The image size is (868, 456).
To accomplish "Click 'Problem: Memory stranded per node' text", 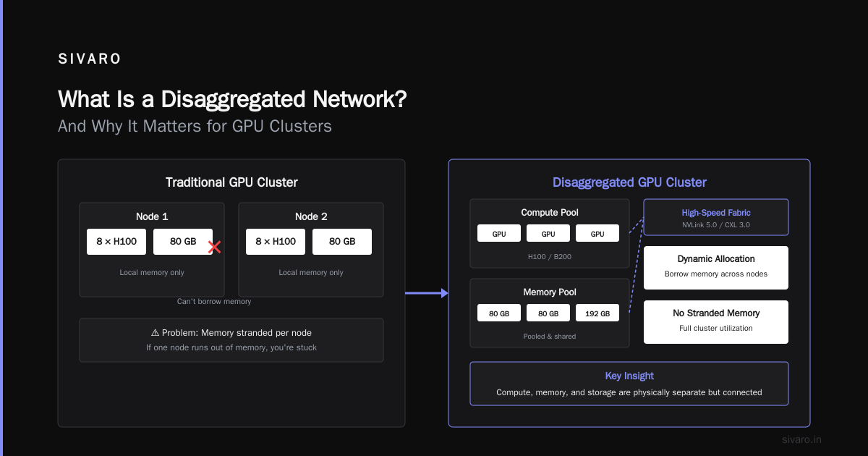I will (x=237, y=333).
